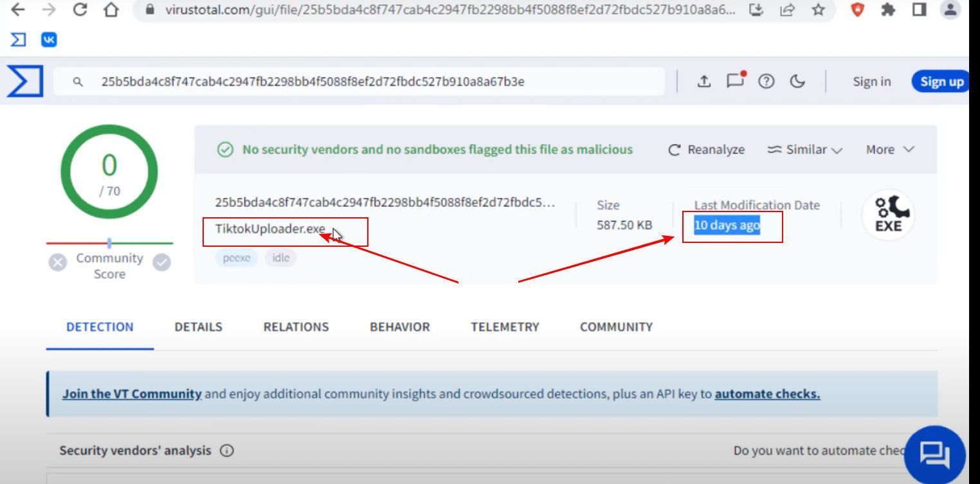
Task: Click the Sign in link
Action: [872, 82]
